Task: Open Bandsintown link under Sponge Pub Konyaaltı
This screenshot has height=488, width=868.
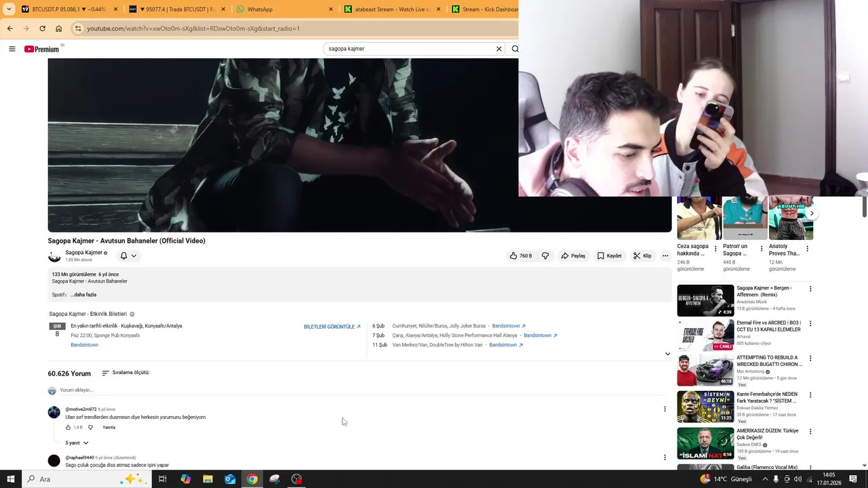Action: (x=85, y=345)
